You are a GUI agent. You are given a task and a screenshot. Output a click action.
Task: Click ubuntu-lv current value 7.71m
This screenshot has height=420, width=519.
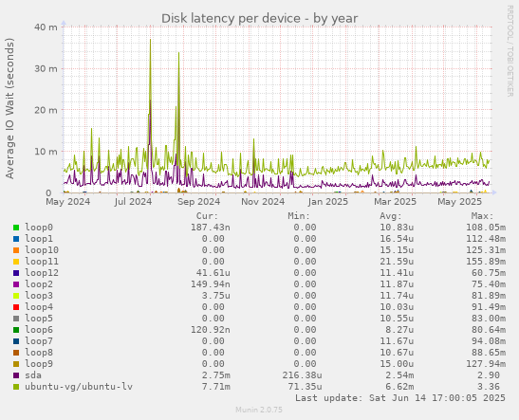(215, 387)
